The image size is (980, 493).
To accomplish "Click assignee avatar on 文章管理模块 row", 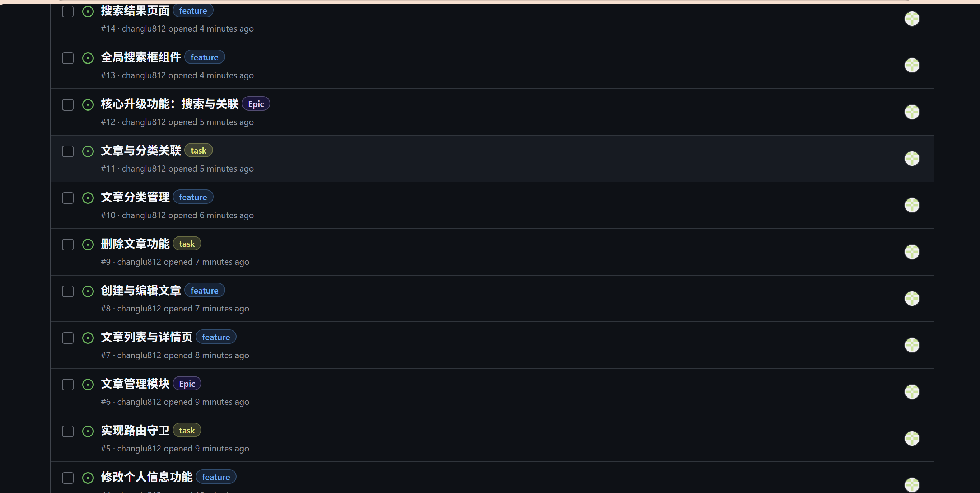I will point(911,392).
